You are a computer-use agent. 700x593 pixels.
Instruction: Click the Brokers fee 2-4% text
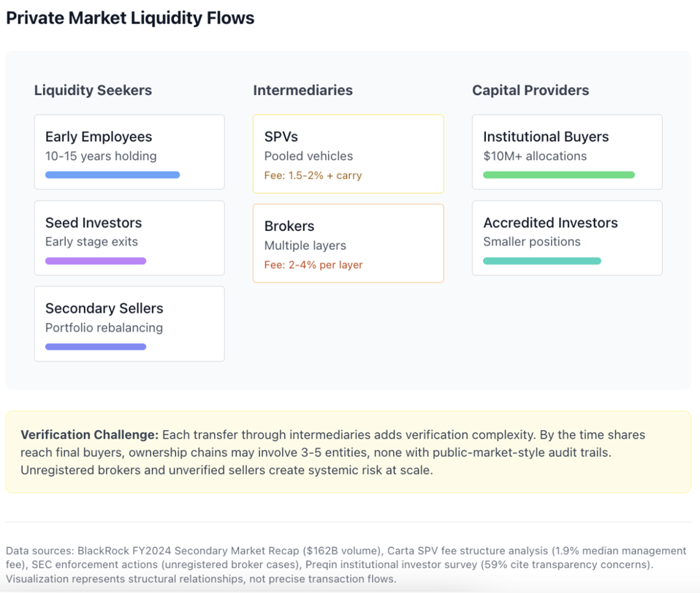(x=313, y=265)
